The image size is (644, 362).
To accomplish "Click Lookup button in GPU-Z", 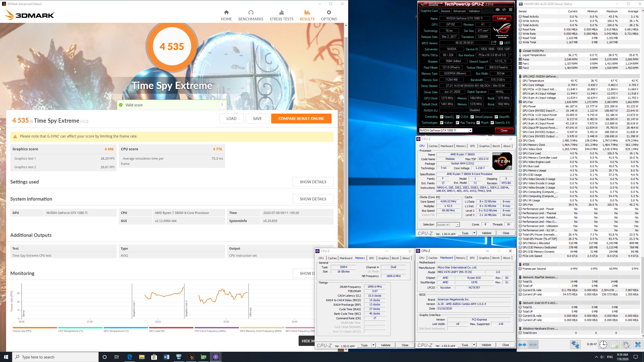I will point(501,18).
